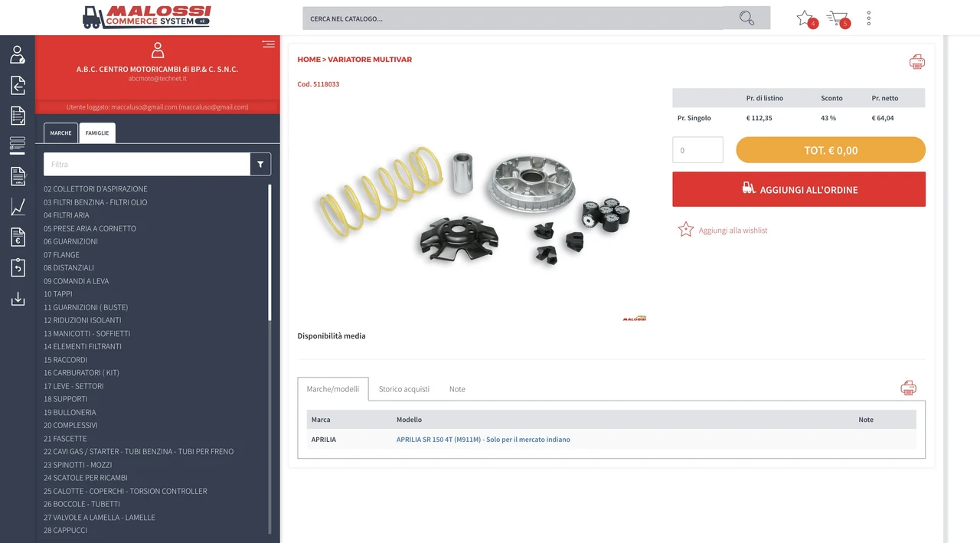Click product code Cod. 5118033

[318, 84]
